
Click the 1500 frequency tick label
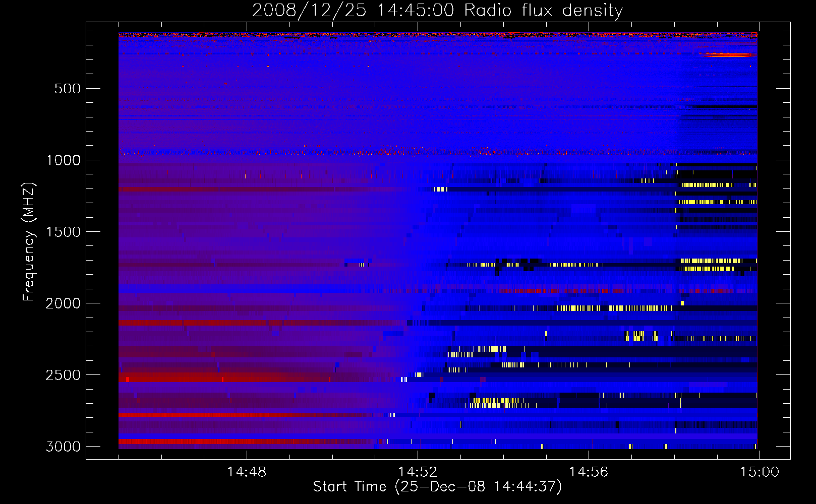click(63, 232)
